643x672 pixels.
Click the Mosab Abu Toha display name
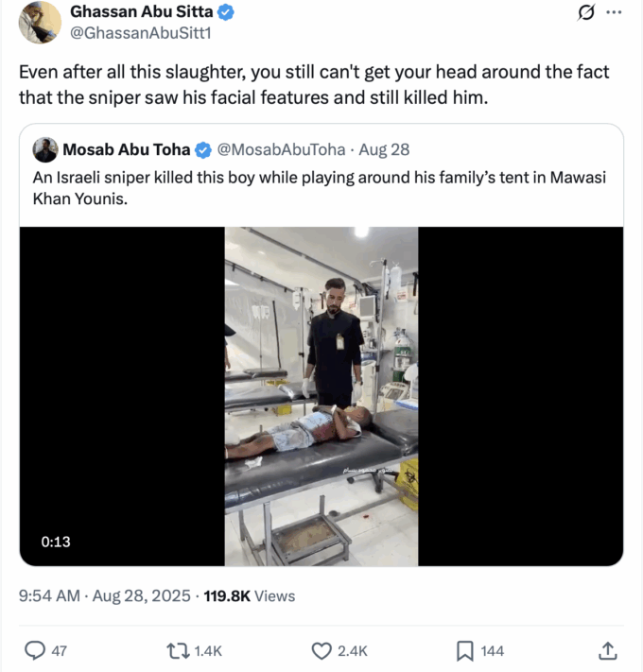pyautogui.click(x=126, y=149)
